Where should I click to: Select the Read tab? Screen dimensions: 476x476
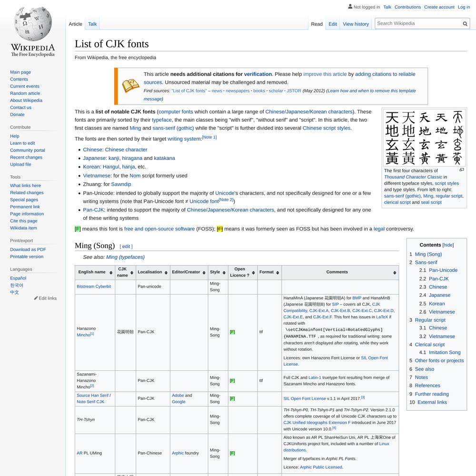(317, 24)
